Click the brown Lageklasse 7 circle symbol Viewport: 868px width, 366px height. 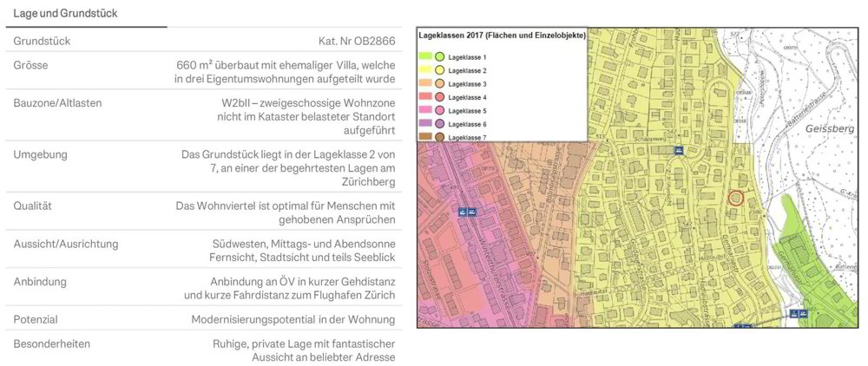click(439, 137)
